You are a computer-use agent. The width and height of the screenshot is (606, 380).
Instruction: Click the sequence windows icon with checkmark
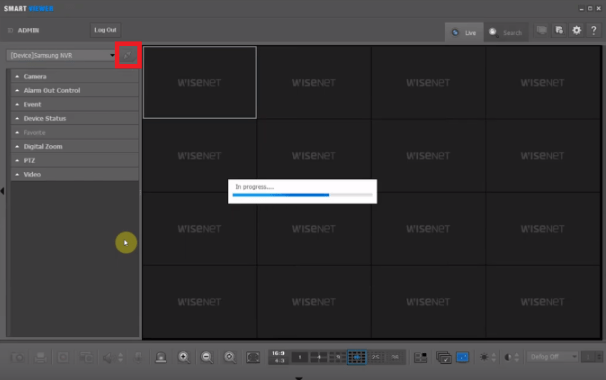pyautogui.click(x=443, y=357)
